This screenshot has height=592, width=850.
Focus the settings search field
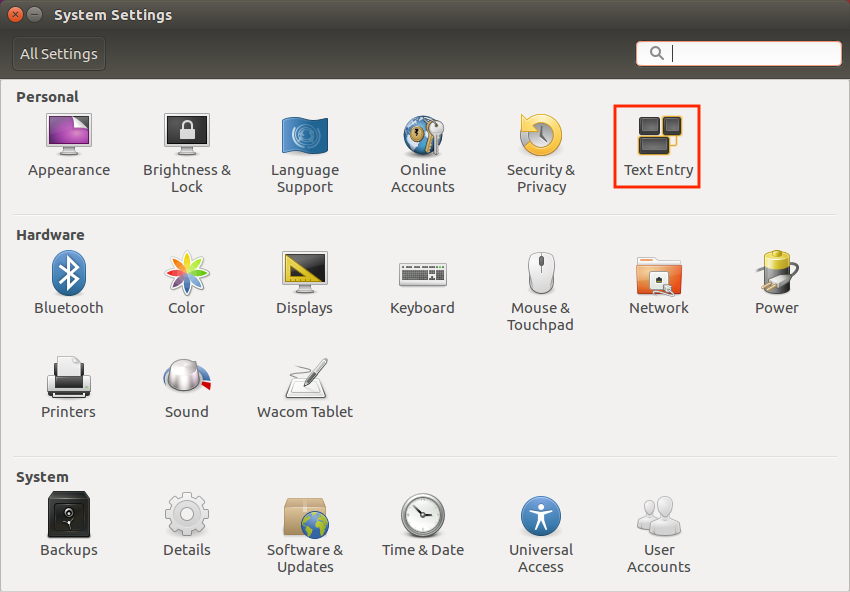738,53
